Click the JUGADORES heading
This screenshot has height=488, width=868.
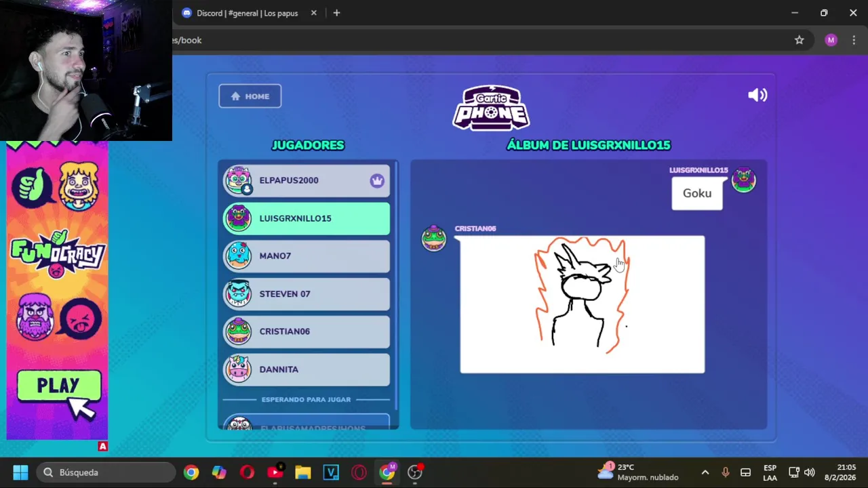point(308,145)
